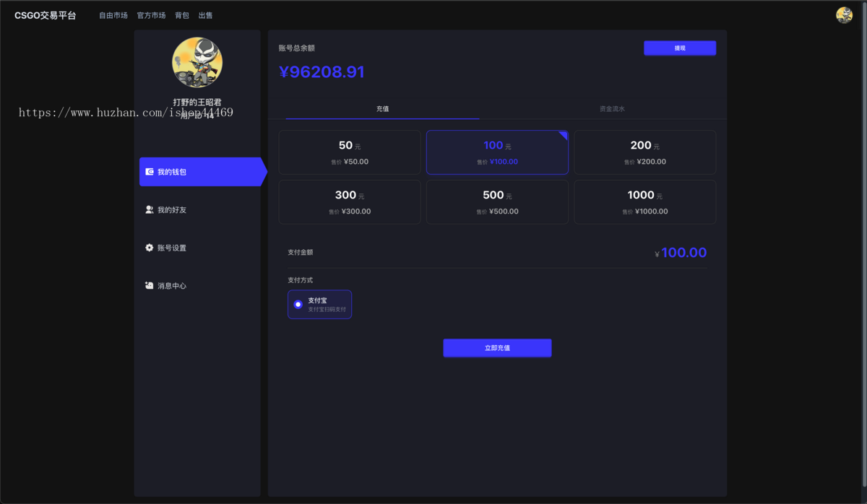Choose the 500 元 recharge card
This screenshot has height=504, width=867.
pos(497,202)
